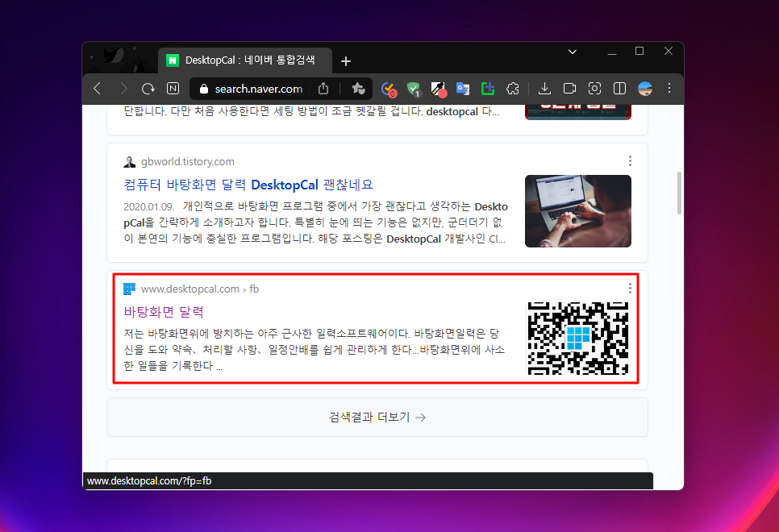Image resolution: width=779 pixels, height=532 pixels.
Task: Click the QR code thumbnail
Action: click(x=577, y=339)
